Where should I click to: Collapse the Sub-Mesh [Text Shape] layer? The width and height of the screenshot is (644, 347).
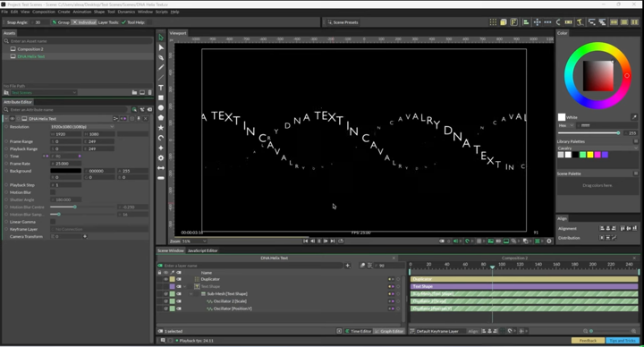(191, 294)
